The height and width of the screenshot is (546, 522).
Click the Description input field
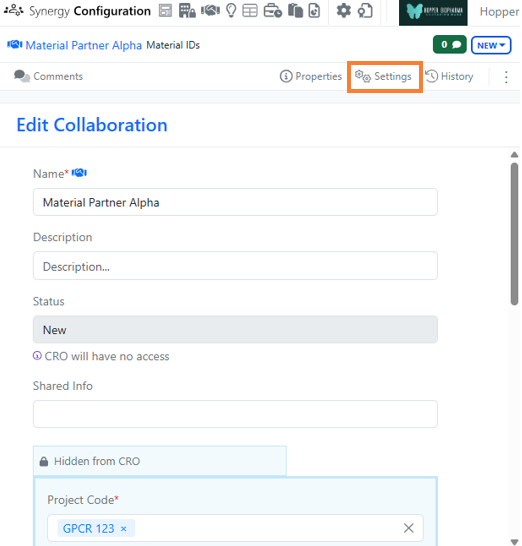(235, 266)
